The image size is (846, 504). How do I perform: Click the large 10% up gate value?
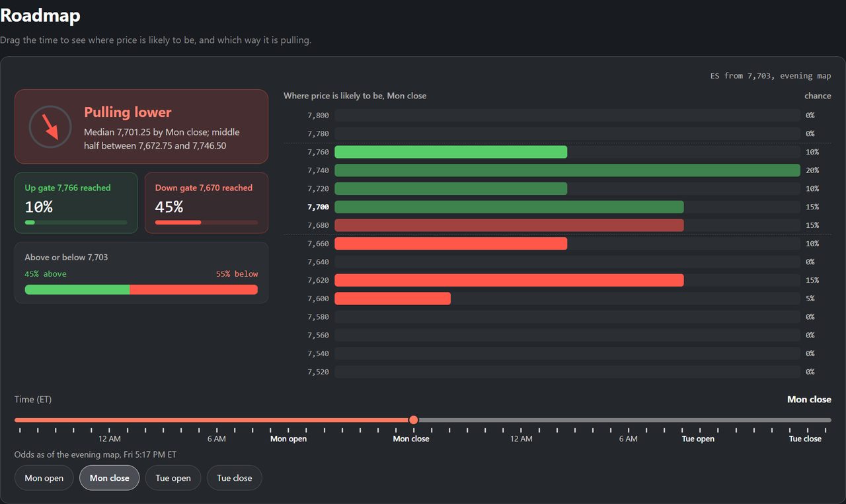click(38, 207)
